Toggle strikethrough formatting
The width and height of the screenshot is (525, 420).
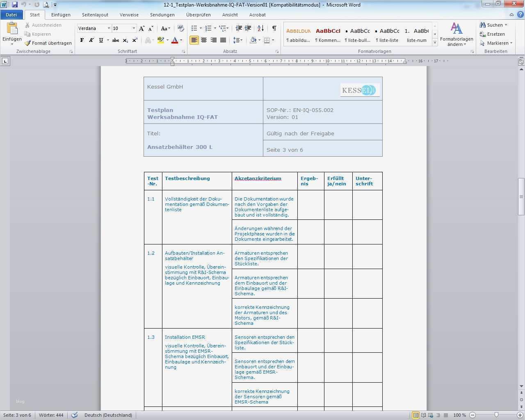tap(116, 40)
